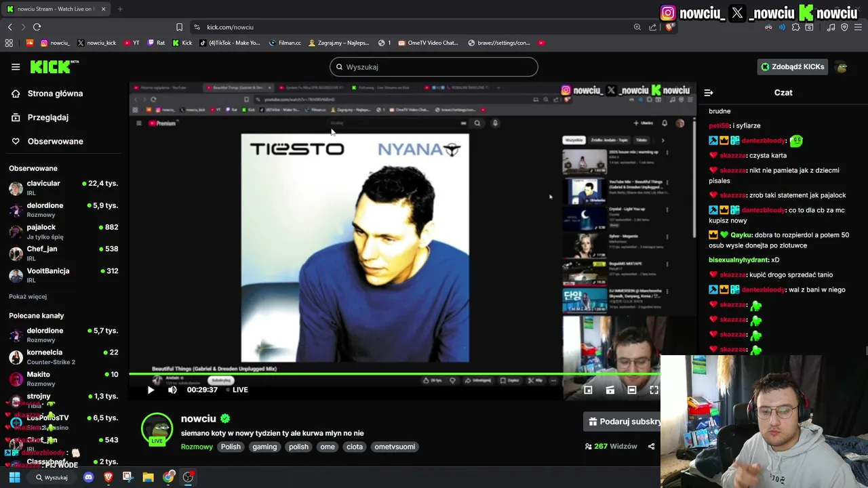The image size is (868, 488).
Task: Expand list with Pokaż więcej
Action: 28,296
